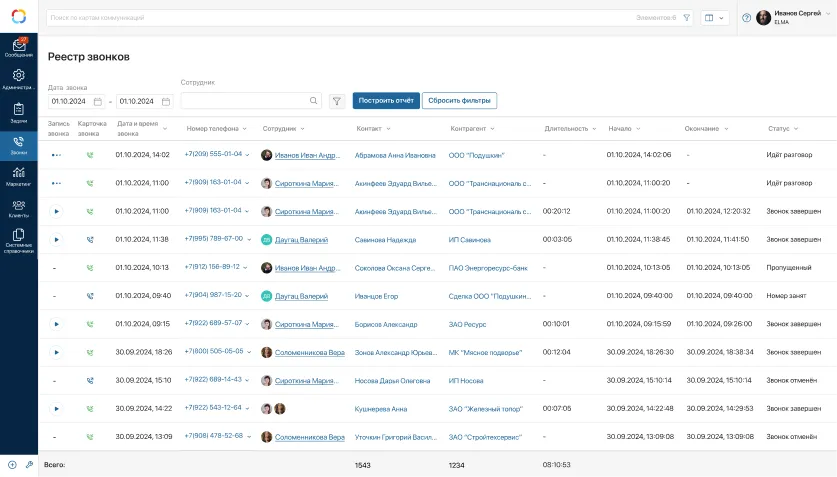Expand phone number +7(995) 789-67-00 dropdown
837x477 pixels.
pos(248,239)
